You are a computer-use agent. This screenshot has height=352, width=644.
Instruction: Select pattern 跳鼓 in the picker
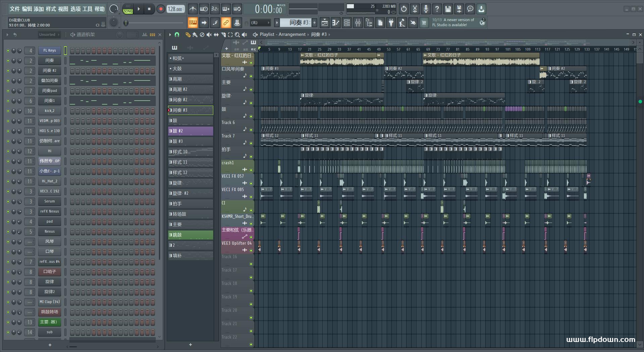point(191,235)
